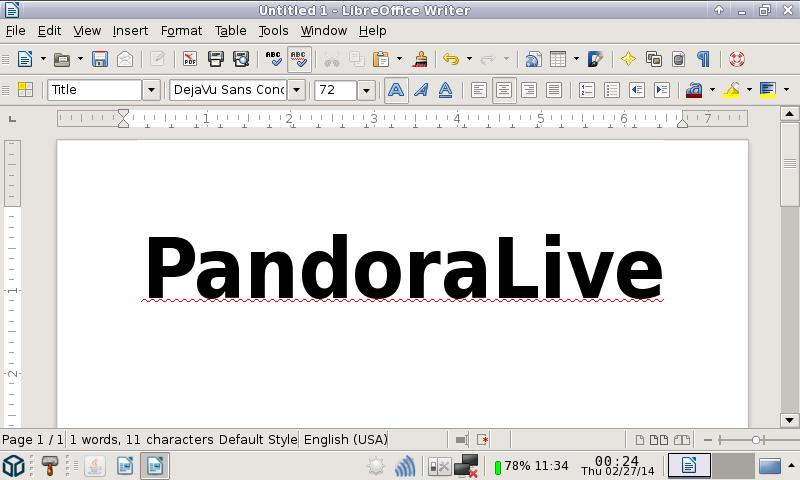Open Navigator star icon

(628, 59)
